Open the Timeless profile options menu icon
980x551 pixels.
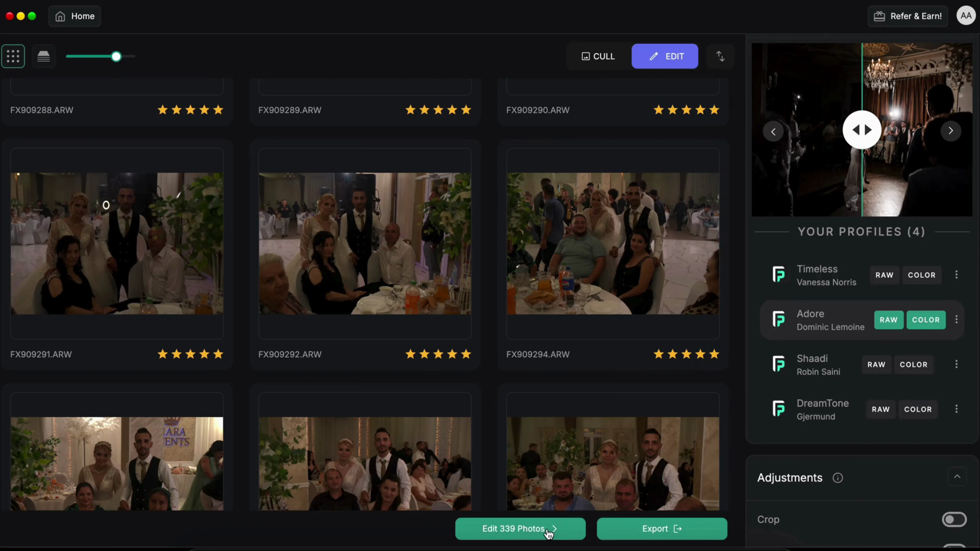click(x=957, y=274)
